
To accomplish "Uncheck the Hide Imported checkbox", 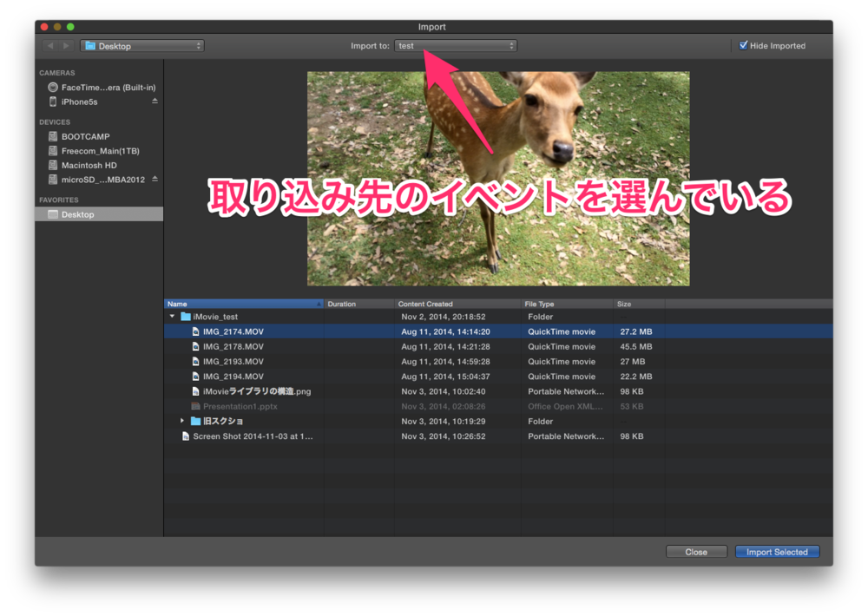I will tap(742, 45).
